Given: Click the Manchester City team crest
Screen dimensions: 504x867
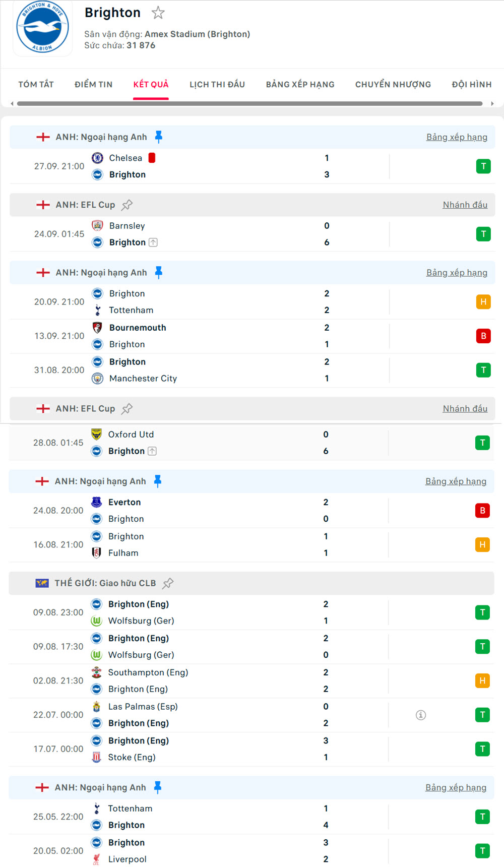Looking at the screenshot, I should click(x=97, y=379).
